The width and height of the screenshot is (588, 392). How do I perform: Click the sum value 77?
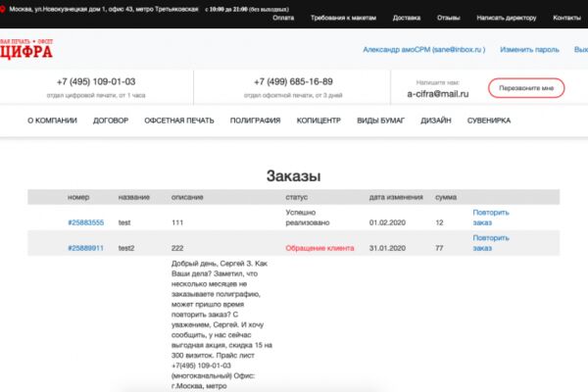[439, 248]
